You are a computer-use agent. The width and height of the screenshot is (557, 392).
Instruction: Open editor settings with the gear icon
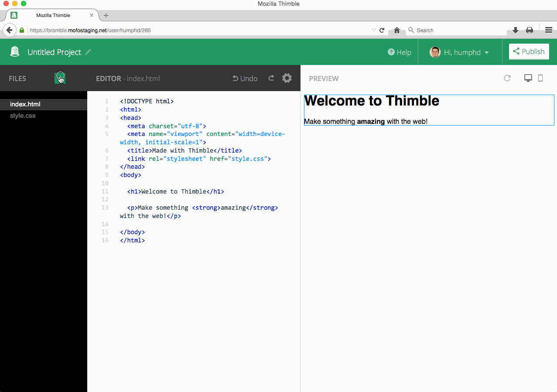[287, 78]
